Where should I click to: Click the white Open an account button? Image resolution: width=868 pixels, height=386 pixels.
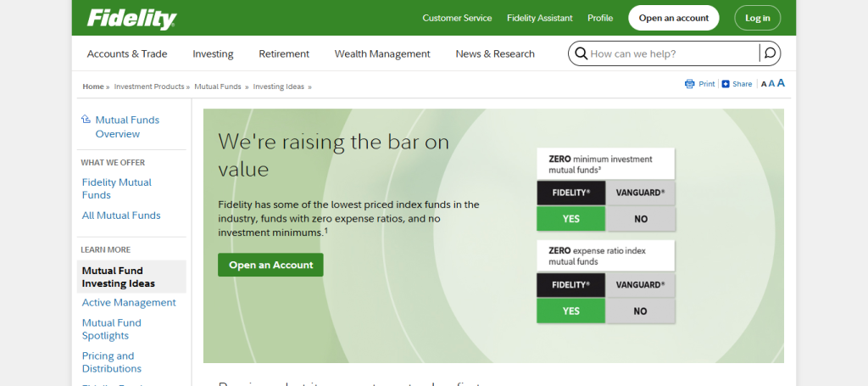point(674,18)
